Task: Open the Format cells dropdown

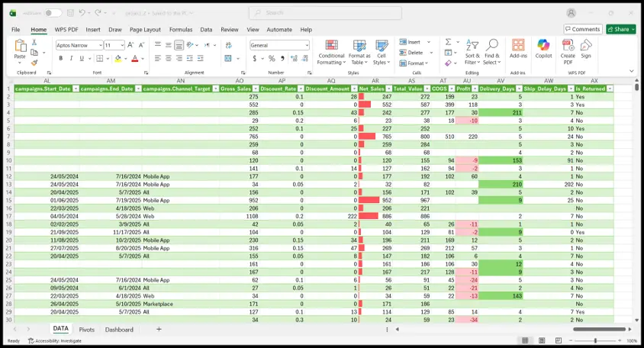Action: click(414, 63)
